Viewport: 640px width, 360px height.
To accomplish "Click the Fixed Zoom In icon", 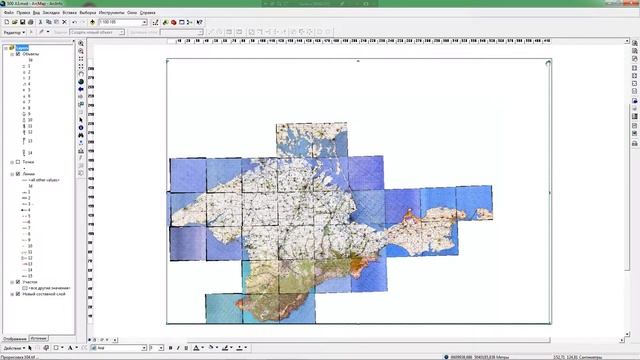I will click(81, 59).
